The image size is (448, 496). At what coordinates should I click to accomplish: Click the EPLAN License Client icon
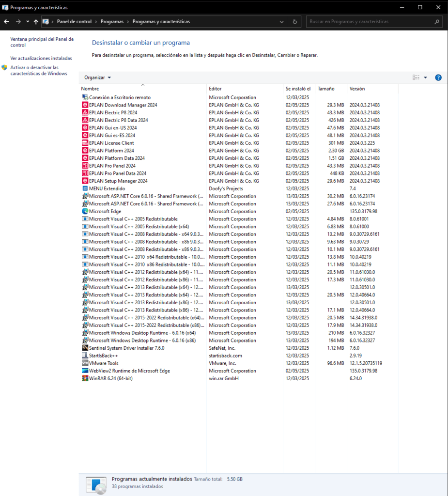click(85, 143)
